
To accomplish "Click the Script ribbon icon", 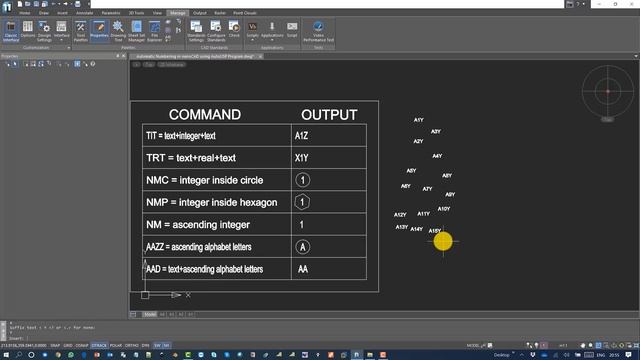I will (292, 29).
